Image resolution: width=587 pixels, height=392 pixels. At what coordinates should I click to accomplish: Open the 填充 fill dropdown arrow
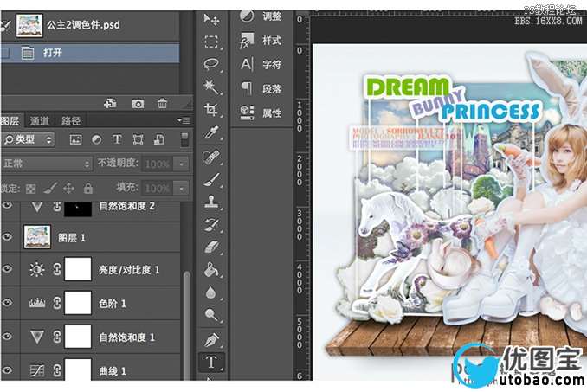[182, 188]
